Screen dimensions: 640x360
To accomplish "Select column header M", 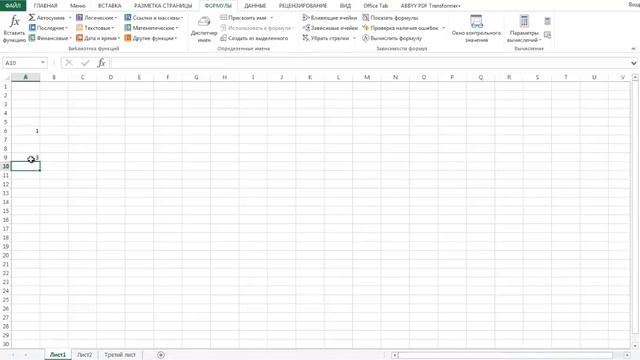I will [x=367, y=77].
